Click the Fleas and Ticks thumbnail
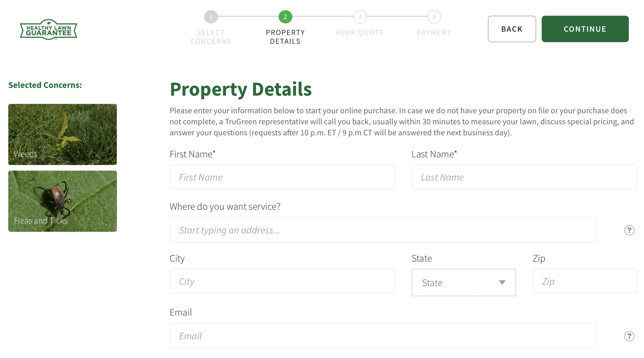644x358 pixels. [63, 201]
